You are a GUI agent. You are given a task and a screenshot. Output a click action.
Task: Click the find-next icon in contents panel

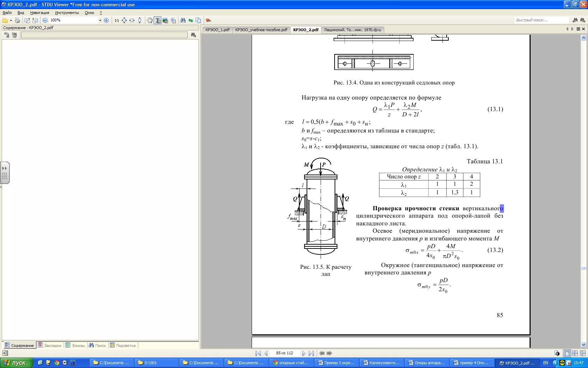[193, 35]
